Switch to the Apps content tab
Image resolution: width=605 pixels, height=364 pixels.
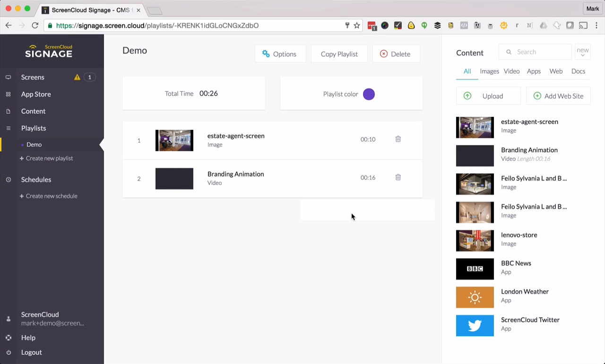click(534, 71)
